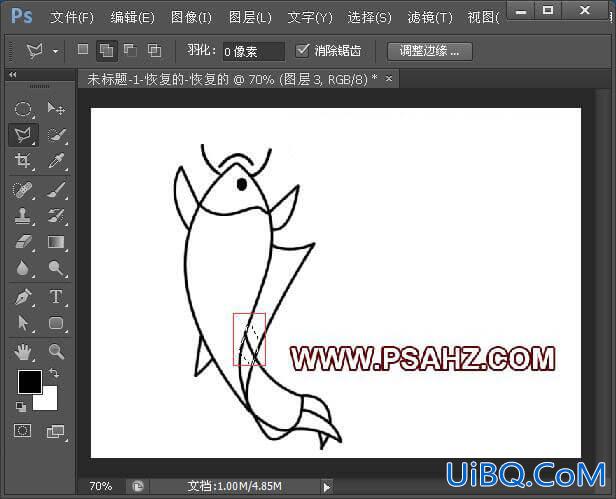The height and width of the screenshot is (499, 616).
Task: Open the tool preset picker dropdown
Action: pos(56,51)
